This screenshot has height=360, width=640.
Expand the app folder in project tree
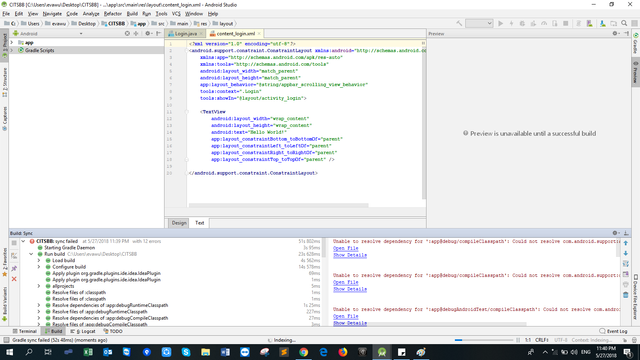[x=12, y=42]
